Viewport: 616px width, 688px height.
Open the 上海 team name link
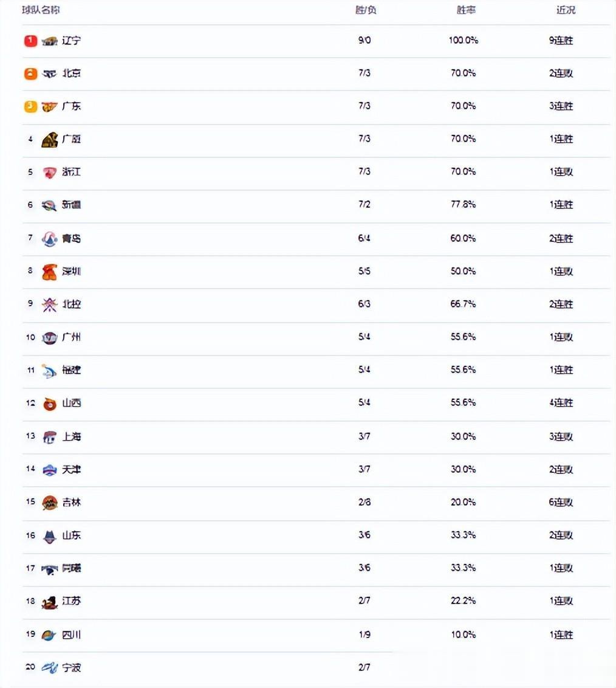[72, 436]
